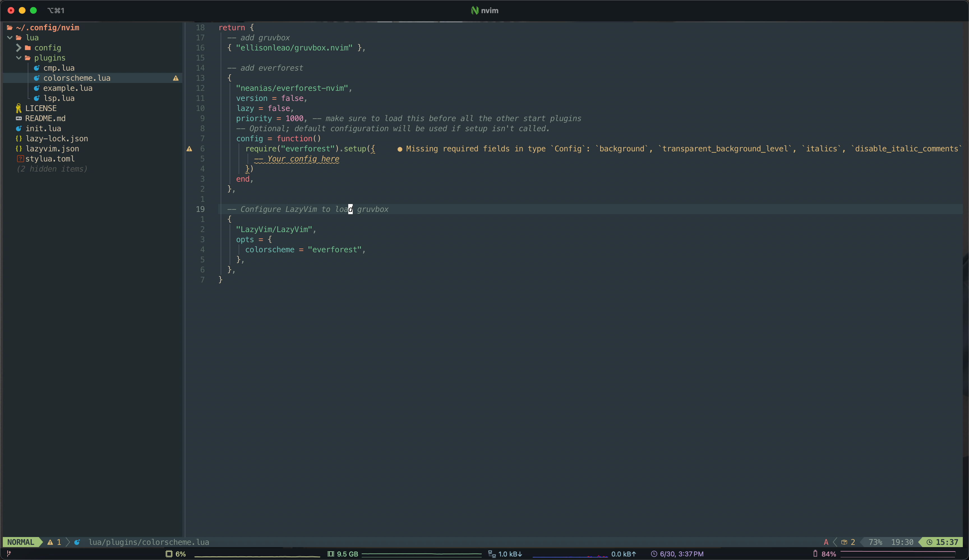Open stylua.toml in the file tree

point(50,159)
